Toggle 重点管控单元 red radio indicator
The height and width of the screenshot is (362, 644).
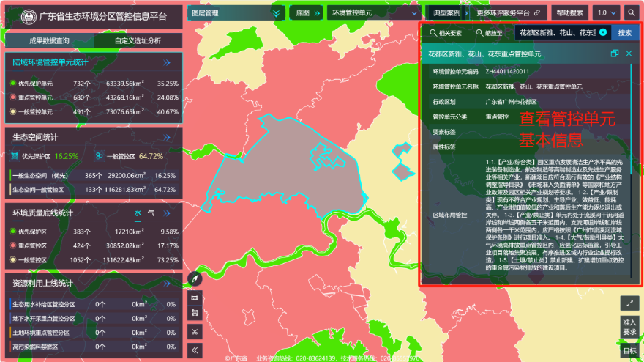point(13,97)
